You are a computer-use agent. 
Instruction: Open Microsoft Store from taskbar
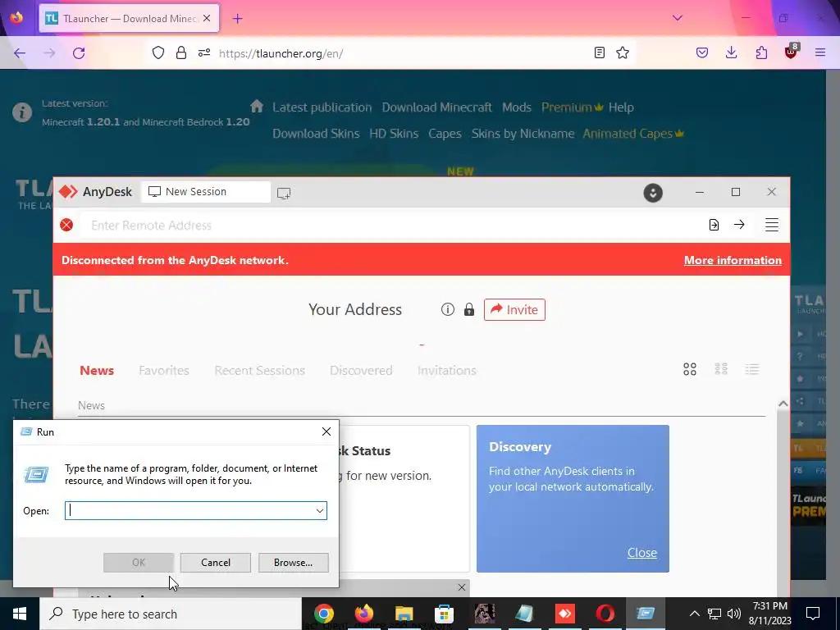[x=444, y=614]
